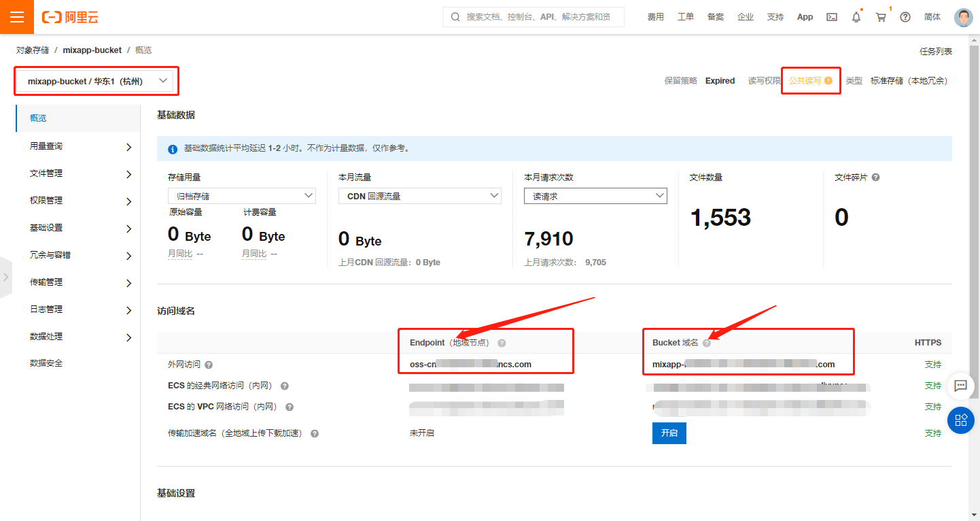Open the 支持 top menu
This screenshot has width=980, height=521.
[x=775, y=17]
